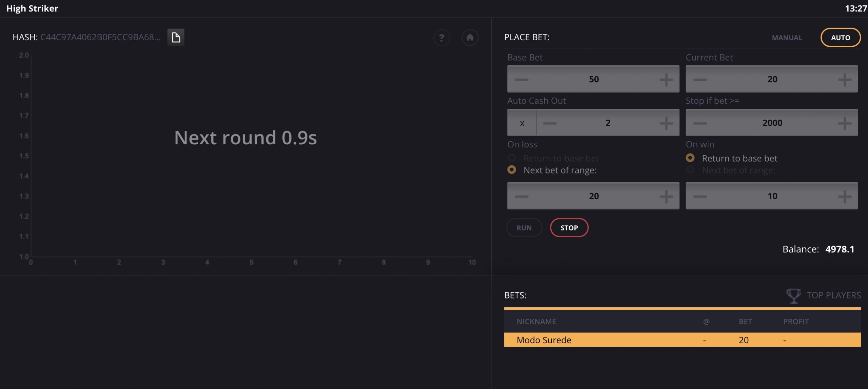Decrease On win range bet value
The width and height of the screenshot is (868, 389).
click(x=700, y=196)
